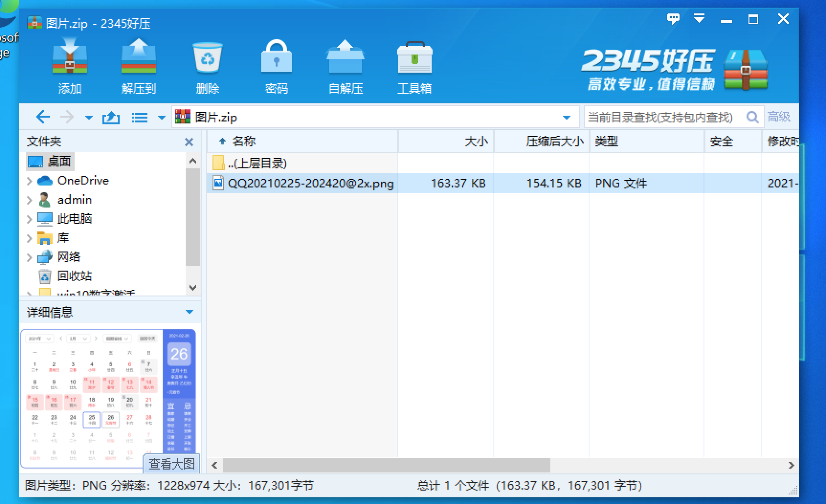826x504 pixels.
Task: Expand the 网络 tree node
Action: click(29, 257)
